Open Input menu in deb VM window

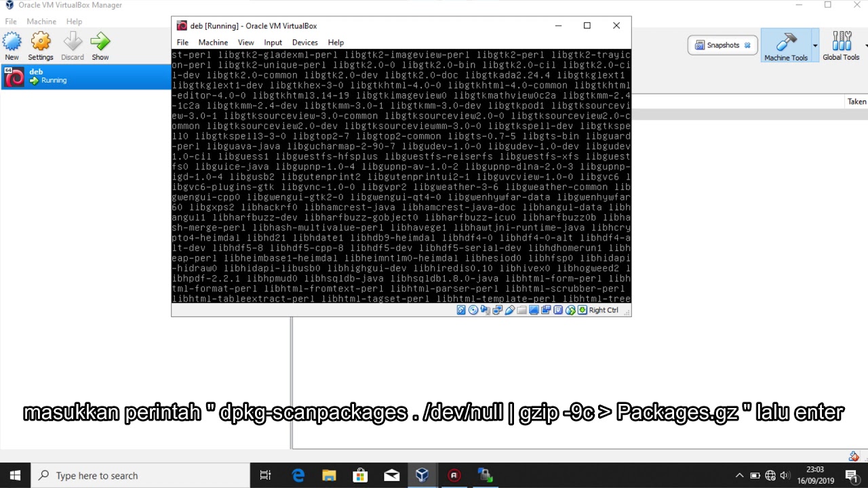(273, 42)
